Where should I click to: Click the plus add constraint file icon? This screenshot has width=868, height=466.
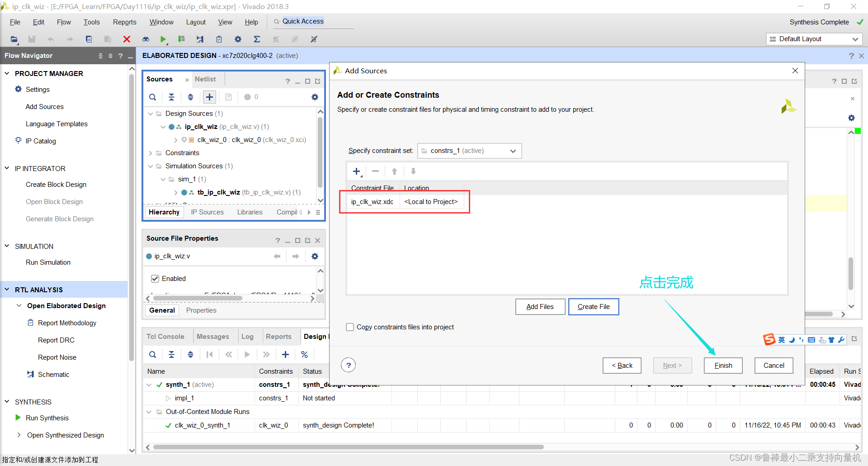[x=357, y=171]
